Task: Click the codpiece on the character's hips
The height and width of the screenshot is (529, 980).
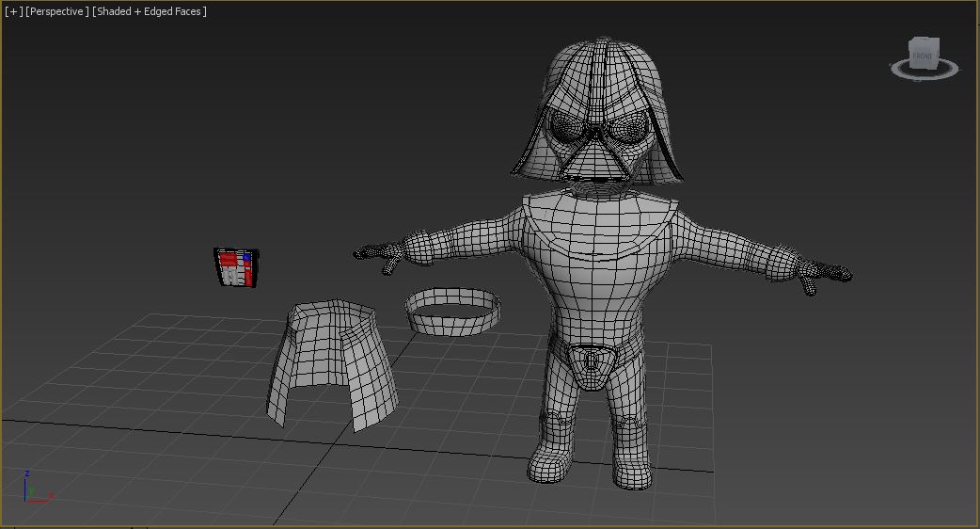Action: click(592, 365)
